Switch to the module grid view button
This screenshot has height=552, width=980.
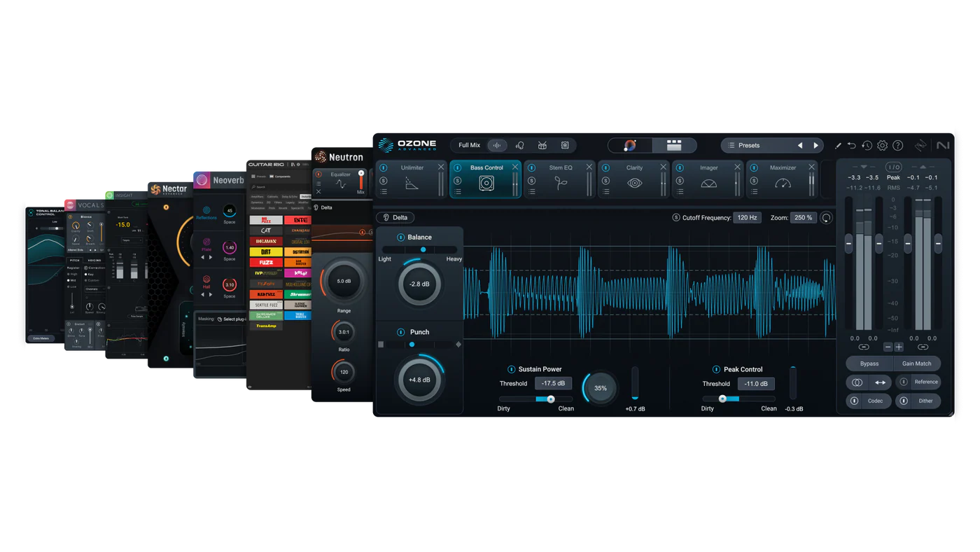coord(674,145)
